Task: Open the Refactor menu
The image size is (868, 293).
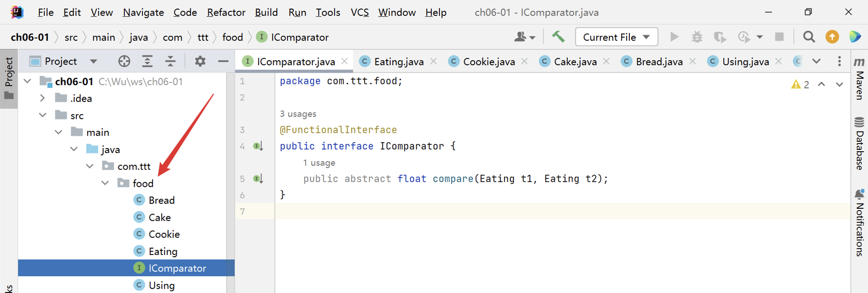Action: tap(226, 13)
